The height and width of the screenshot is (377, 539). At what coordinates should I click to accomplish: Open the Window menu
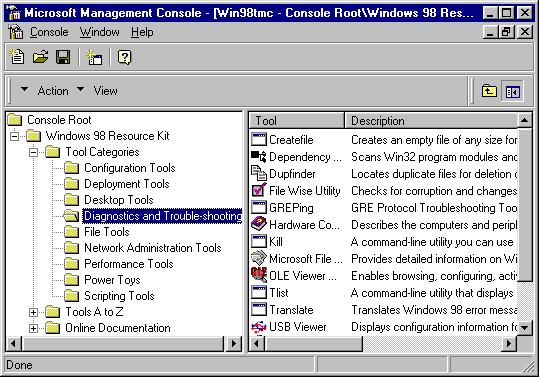100,32
